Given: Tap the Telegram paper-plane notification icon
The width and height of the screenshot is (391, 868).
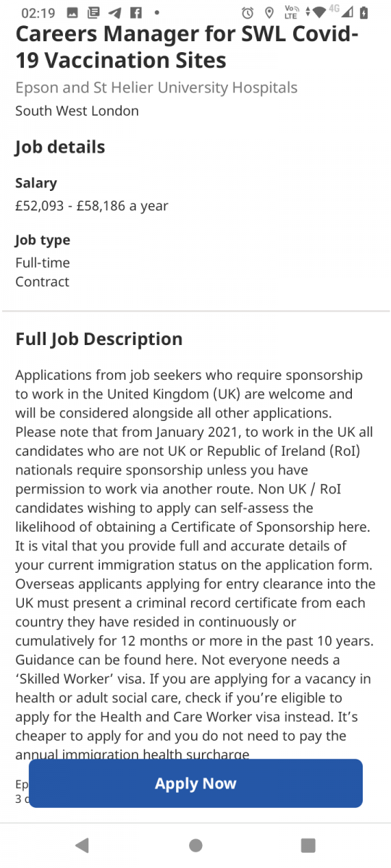Looking at the screenshot, I should 114,13.
